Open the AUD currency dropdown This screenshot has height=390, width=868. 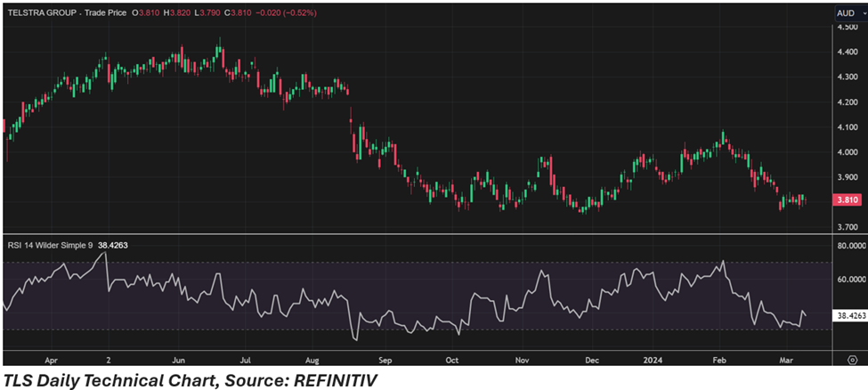click(851, 12)
